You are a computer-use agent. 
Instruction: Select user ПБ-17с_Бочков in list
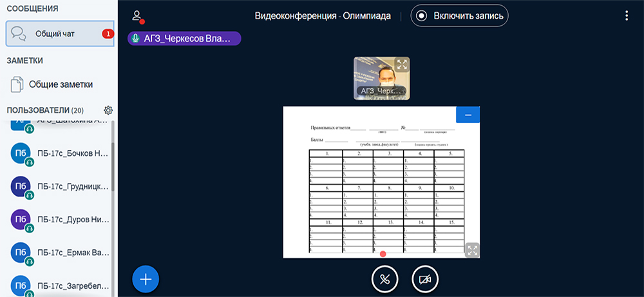click(72, 153)
